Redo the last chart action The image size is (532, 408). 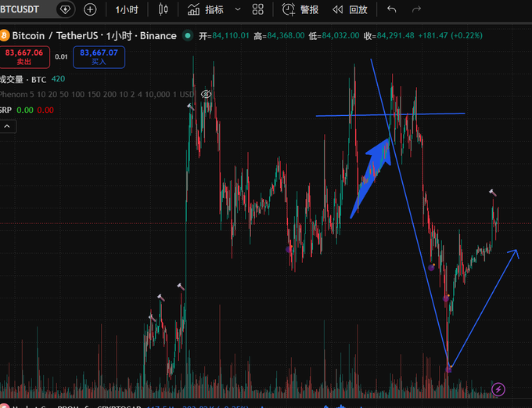417,9
